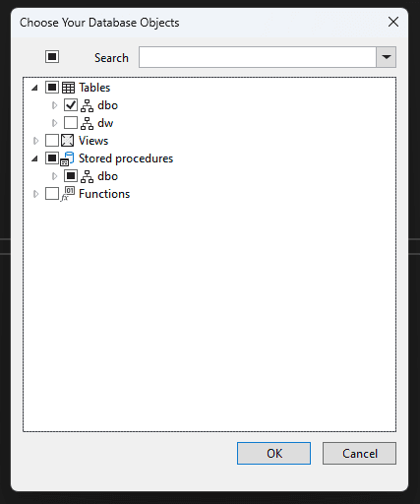Focus the Search input field
The width and height of the screenshot is (420, 504).
[x=258, y=57]
